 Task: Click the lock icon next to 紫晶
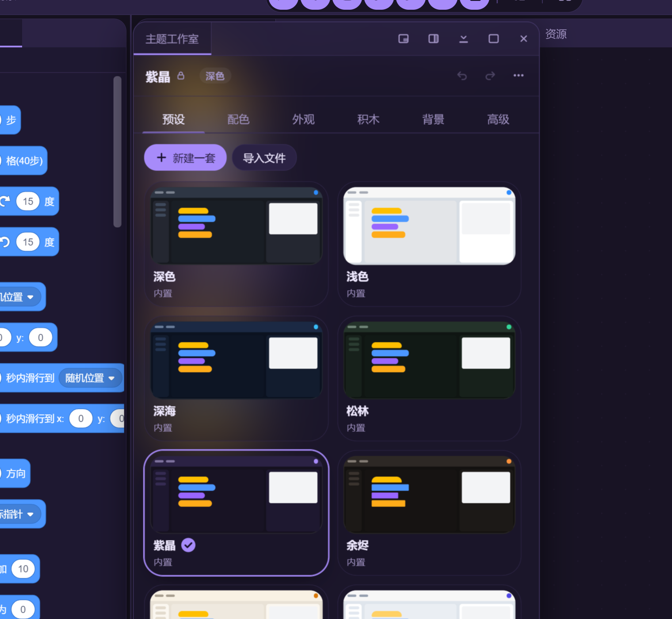181,76
